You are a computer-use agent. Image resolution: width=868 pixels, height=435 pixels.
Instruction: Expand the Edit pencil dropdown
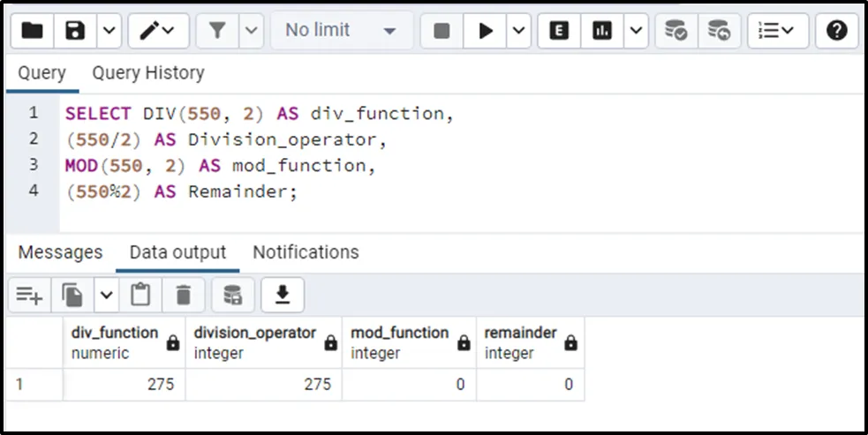pyautogui.click(x=158, y=32)
